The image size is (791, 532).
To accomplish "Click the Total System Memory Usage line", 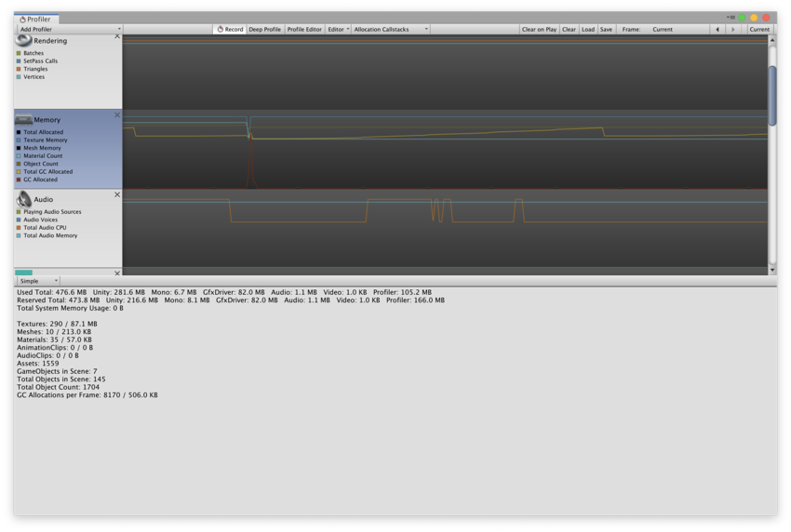I will 70,308.
